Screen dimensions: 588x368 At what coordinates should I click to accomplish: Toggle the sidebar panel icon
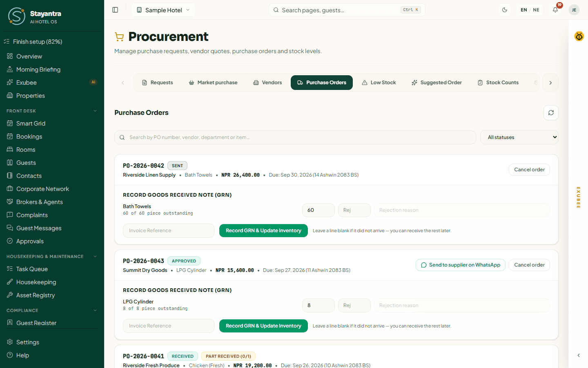(x=115, y=10)
